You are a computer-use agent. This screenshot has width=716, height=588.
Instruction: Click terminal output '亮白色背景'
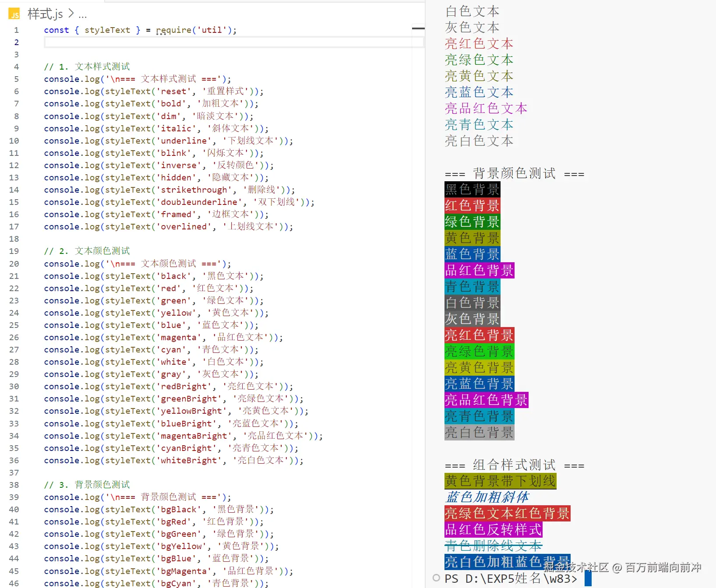click(480, 433)
